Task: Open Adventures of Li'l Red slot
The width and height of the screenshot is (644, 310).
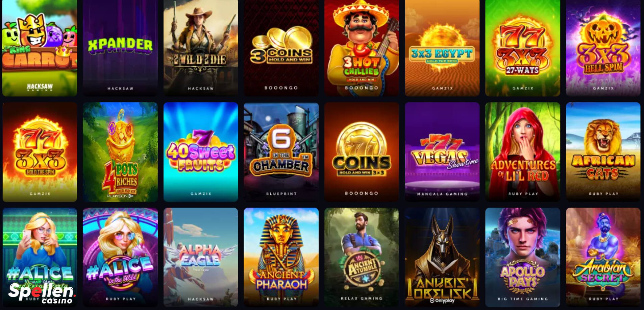Action: [x=523, y=152]
